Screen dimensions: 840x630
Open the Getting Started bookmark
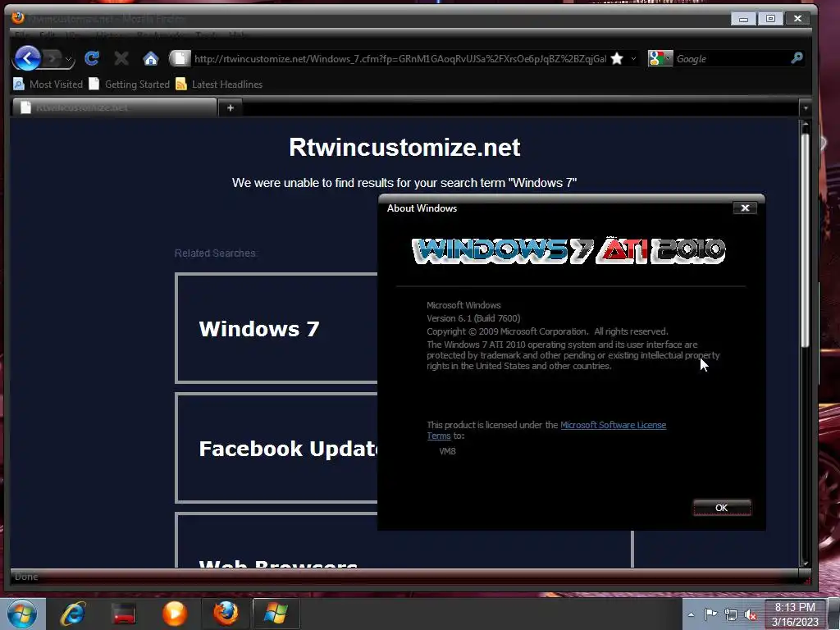point(129,84)
